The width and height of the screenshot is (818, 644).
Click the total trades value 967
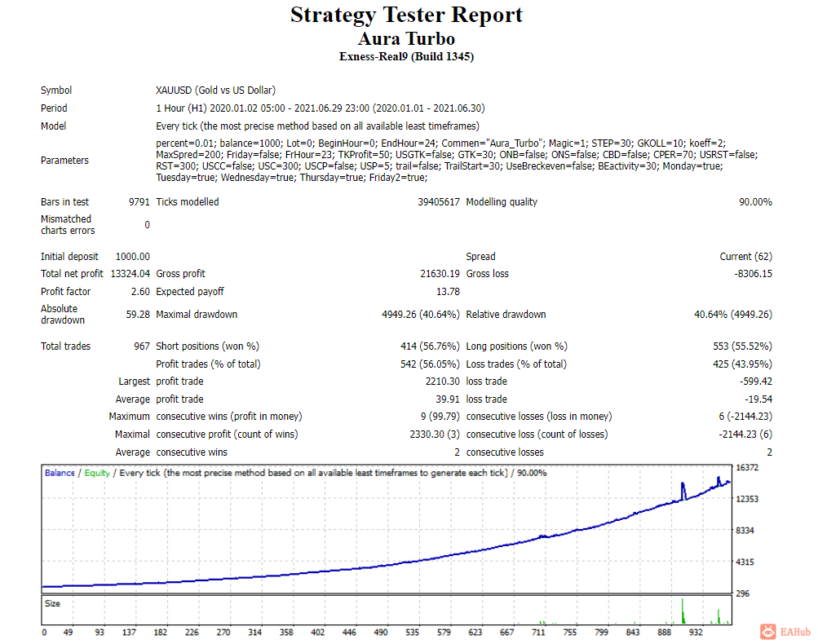pyautogui.click(x=141, y=346)
